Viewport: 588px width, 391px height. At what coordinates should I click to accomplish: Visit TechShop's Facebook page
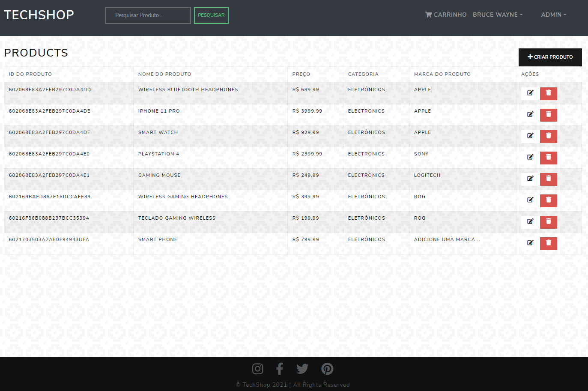(280, 369)
